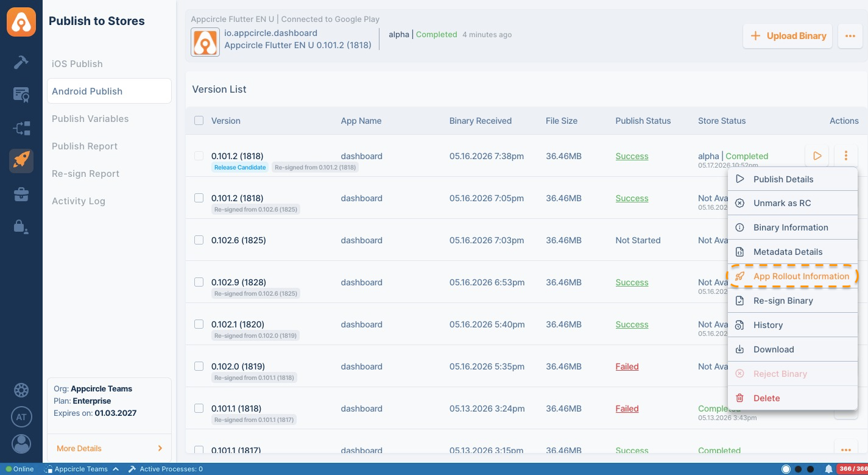Open Failed status link for version 0.101.1 (1818)
Screen dimensions: 868x475
[x=627, y=409]
